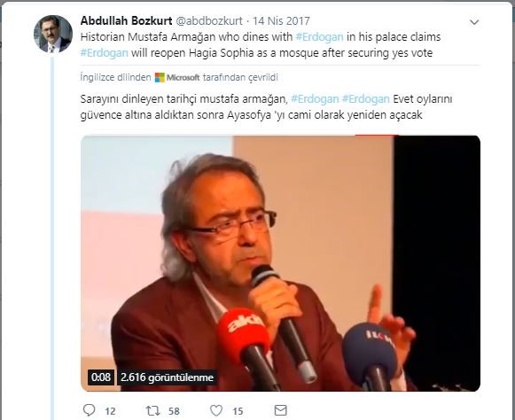This screenshot has width=515, height=420.
Task: Open the Abdullah Bozkurt display name
Action: [x=126, y=20]
